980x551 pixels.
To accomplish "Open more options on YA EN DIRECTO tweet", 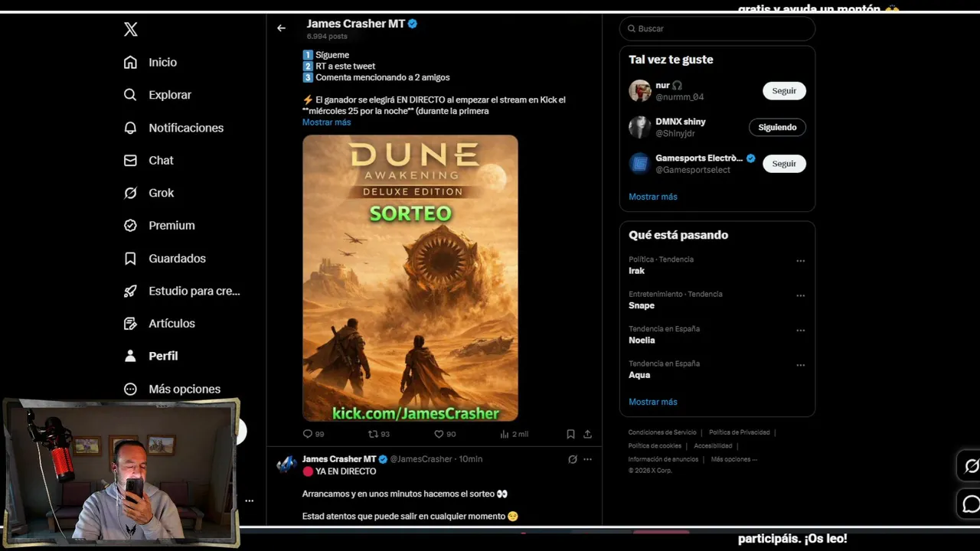I will coord(587,459).
